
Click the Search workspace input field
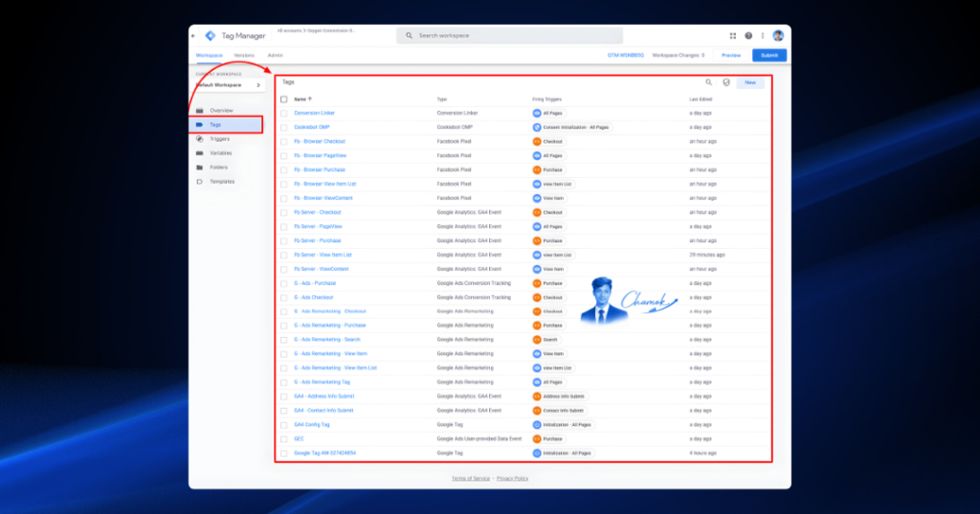click(x=509, y=35)
